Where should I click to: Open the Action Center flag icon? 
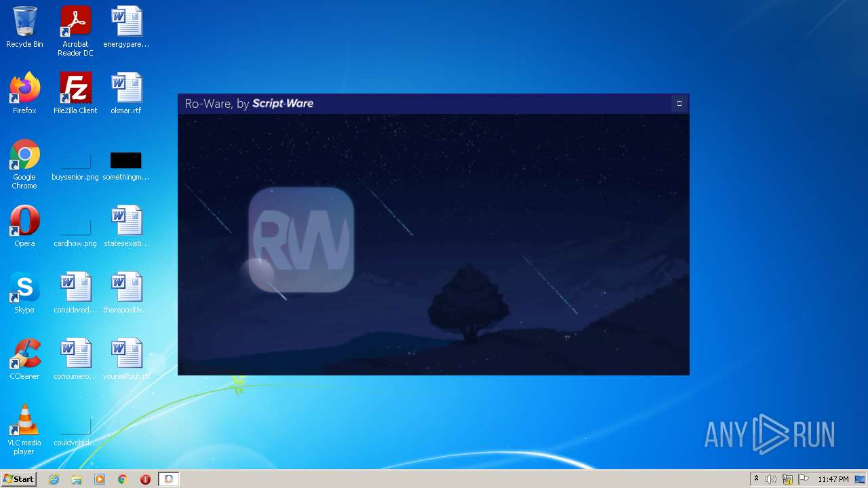point(804,479)
